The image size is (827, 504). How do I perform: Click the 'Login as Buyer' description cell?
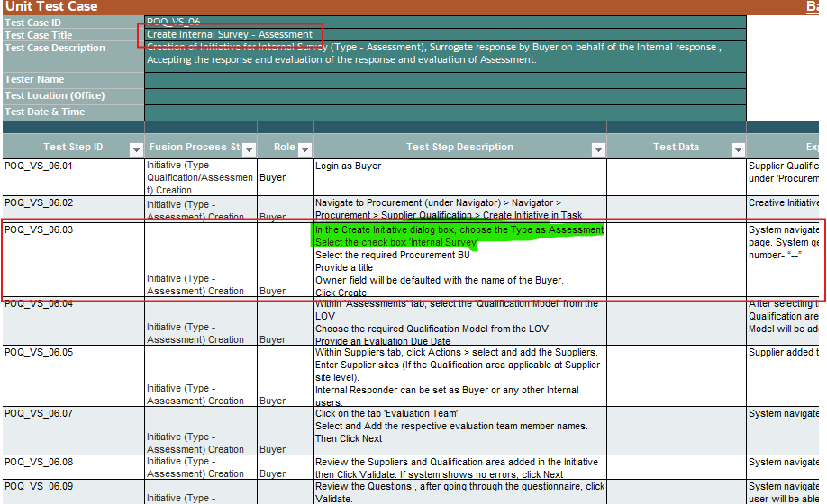point(459,177)
